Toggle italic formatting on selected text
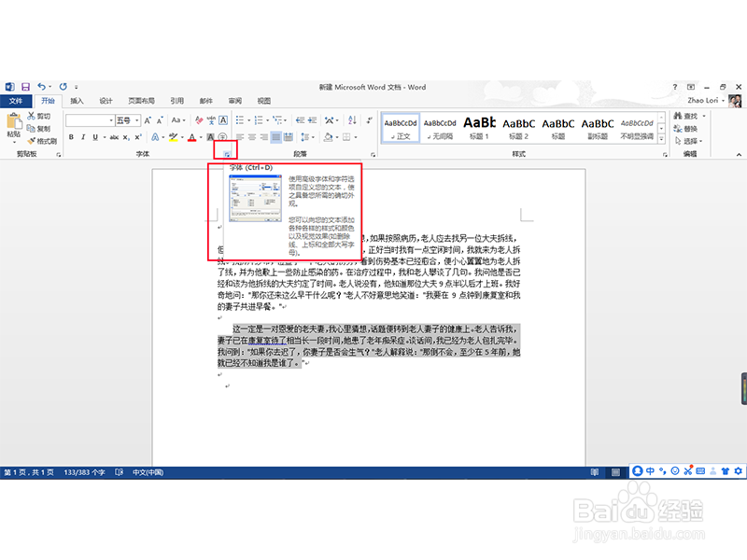Viewport: 747px width, 560px height. pos(82,136)
